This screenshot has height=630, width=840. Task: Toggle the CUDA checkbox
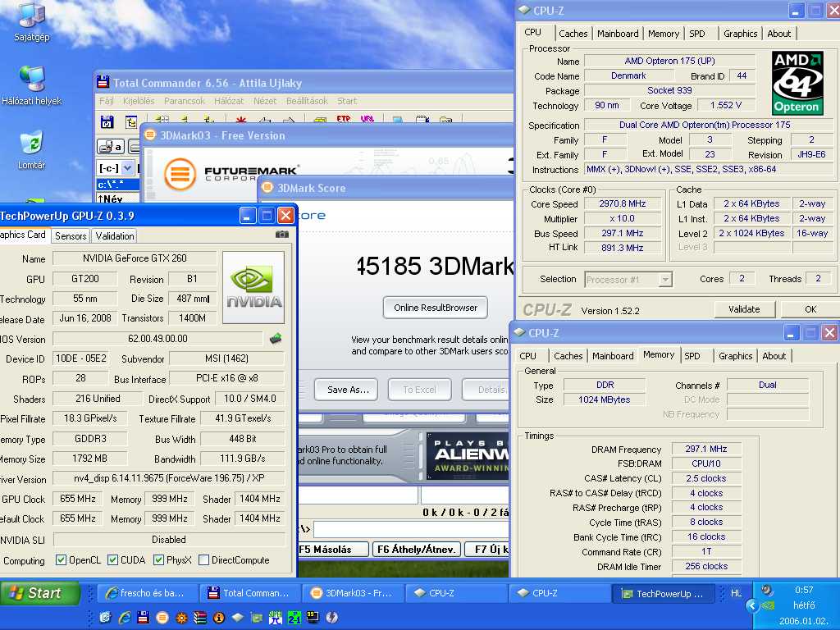click(112, 560)
